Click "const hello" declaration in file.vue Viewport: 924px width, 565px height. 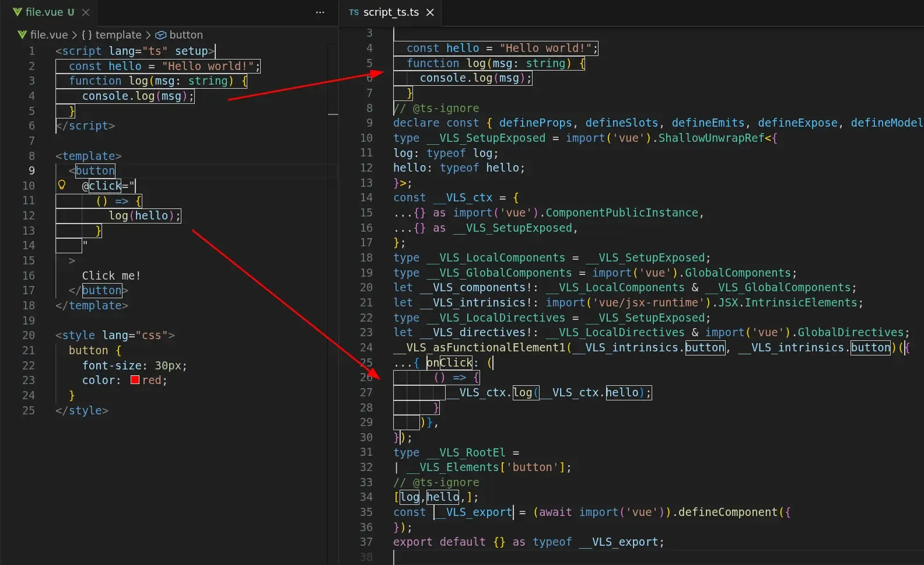point(105,66)
